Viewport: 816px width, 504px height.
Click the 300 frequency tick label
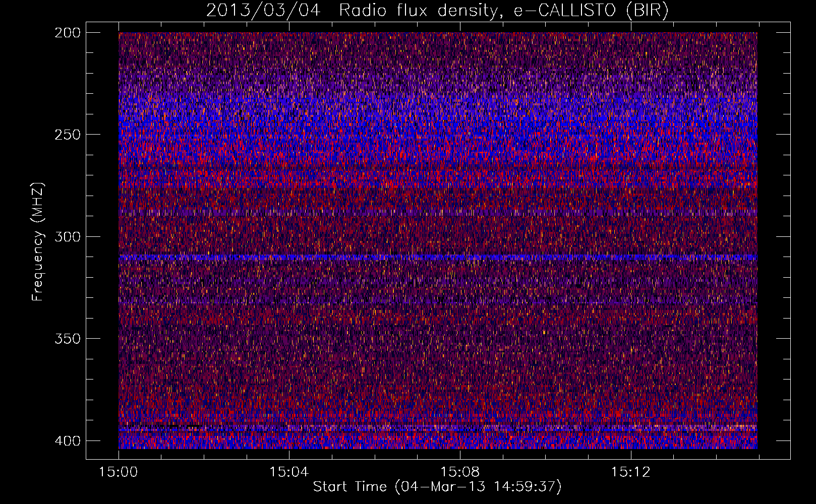coord(67,236)
